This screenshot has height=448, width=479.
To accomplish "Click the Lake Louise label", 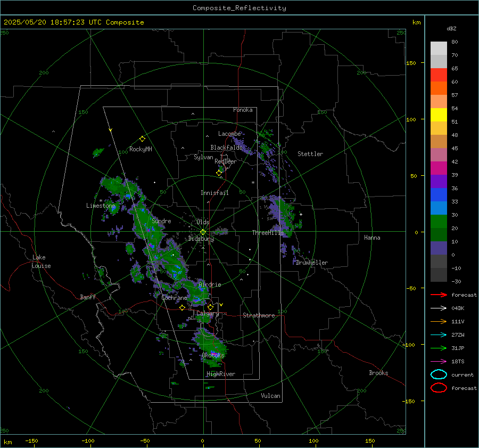I will point(41,262).
